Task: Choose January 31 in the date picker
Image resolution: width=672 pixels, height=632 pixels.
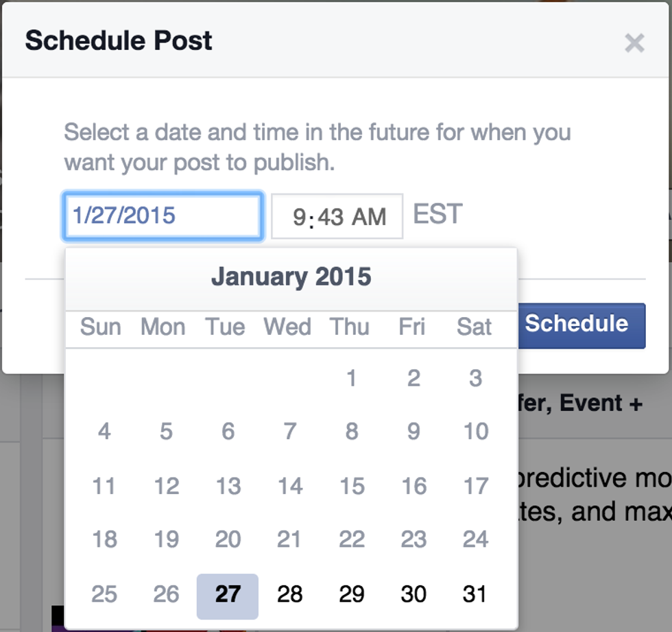Action: 475,594
